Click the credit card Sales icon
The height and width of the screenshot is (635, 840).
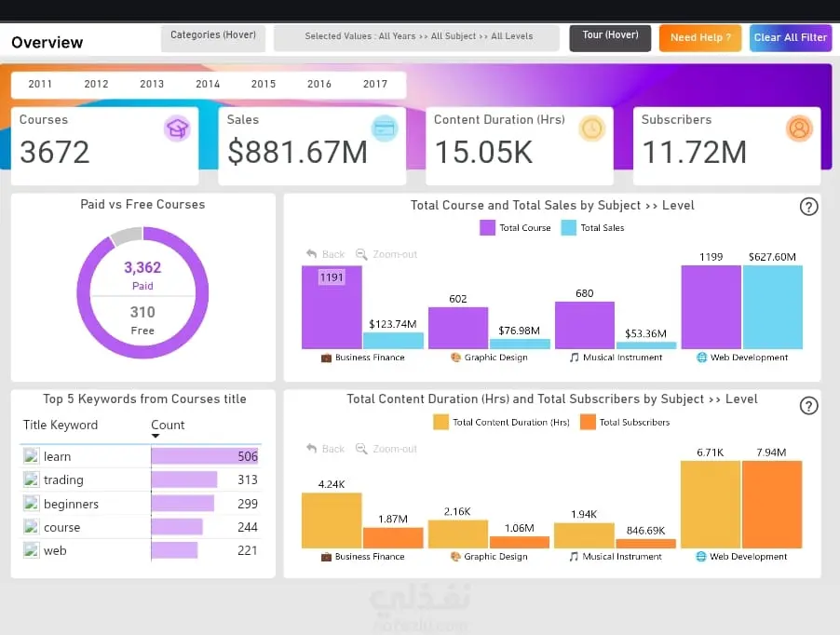tap(385, 128)
